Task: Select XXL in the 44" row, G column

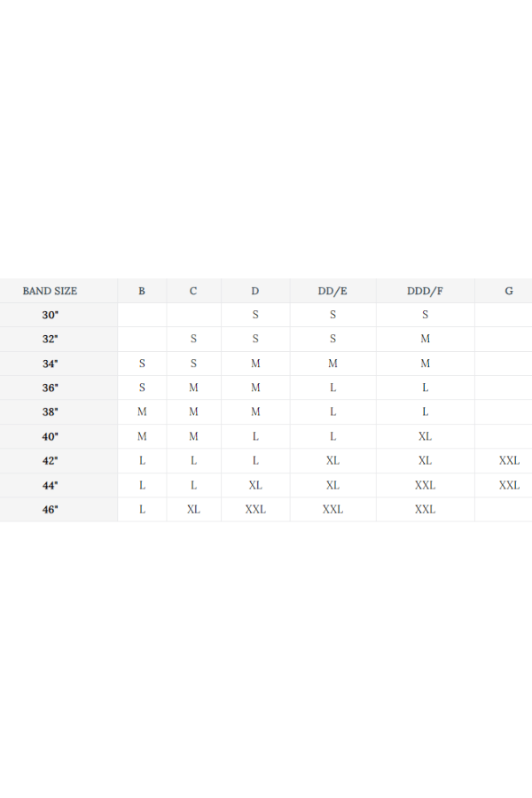Action: (x=509, y=485)
